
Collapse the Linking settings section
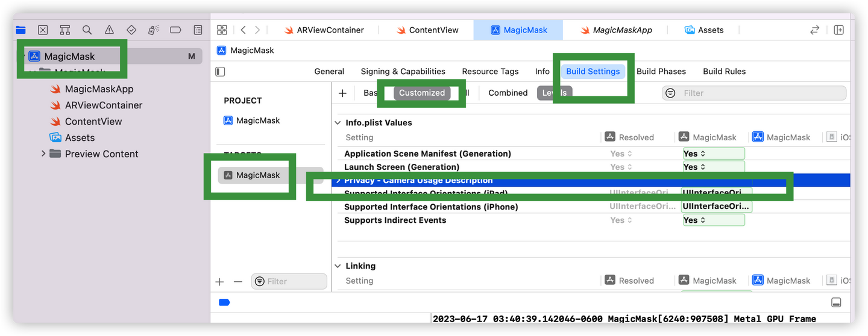point(338,266)
